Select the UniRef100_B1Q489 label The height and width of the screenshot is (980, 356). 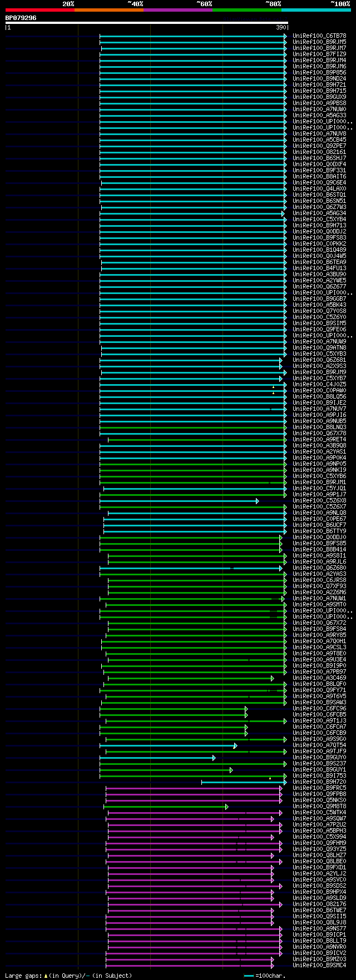coord(319,250)
